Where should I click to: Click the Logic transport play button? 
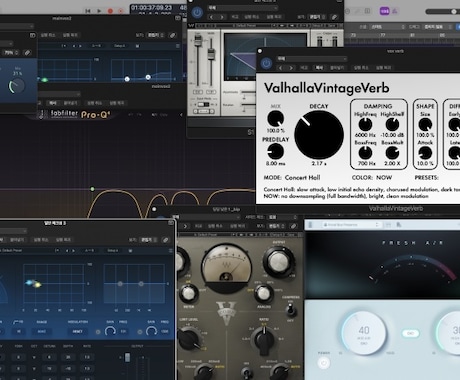click(99, 11)
